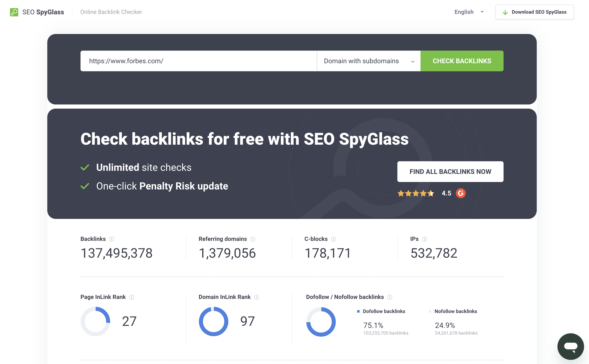Viewport: 589px width, 364px height.
Task: Open the Referring domains info icon
Action: pos(253,239)
